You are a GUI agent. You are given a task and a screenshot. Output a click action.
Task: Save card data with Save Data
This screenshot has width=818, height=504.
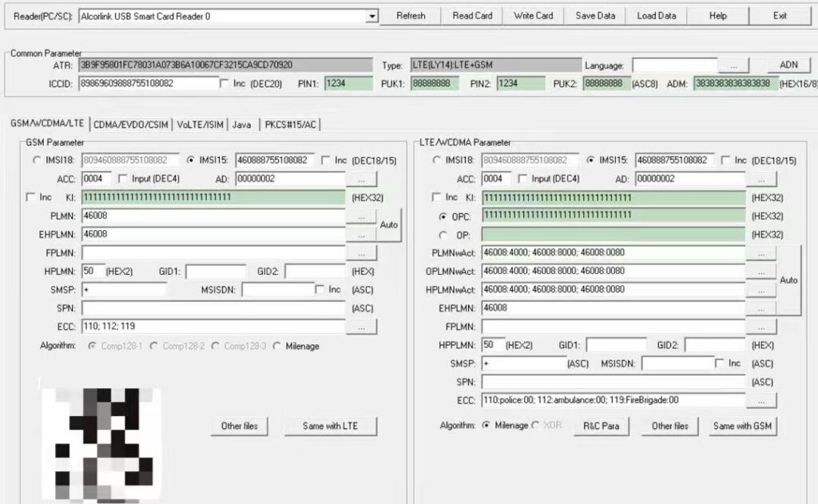coord(594,15)
